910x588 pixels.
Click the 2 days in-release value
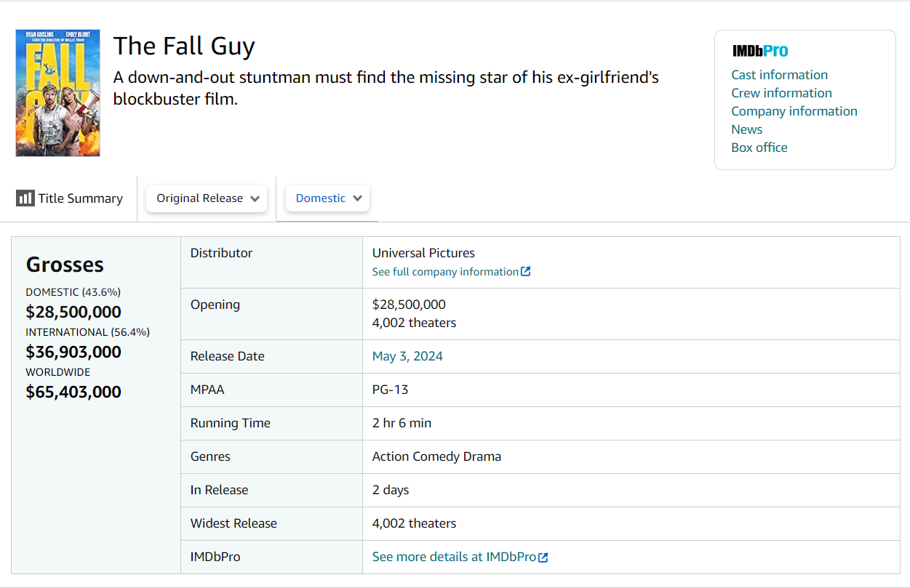point(391,490)
